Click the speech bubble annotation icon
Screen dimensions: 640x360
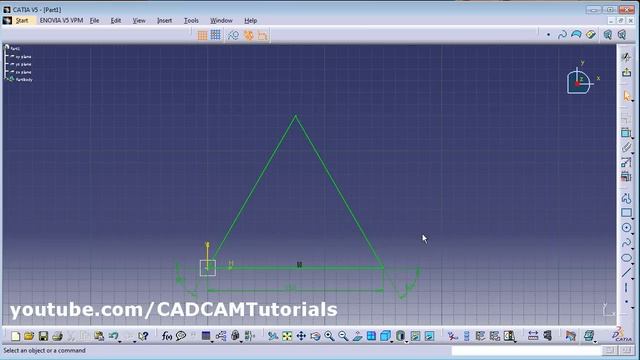click(x=181, y=336)
